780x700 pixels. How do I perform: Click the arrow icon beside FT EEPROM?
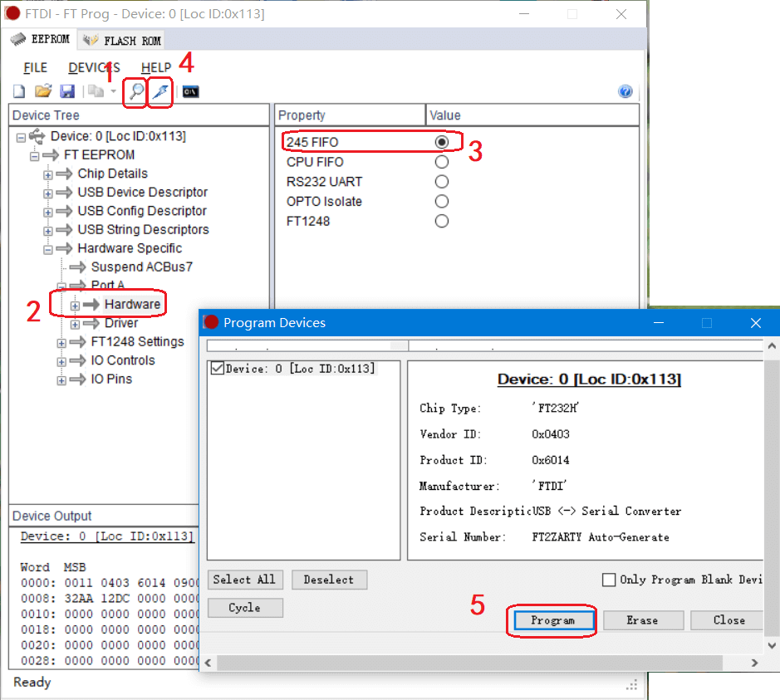coord(51,155)
